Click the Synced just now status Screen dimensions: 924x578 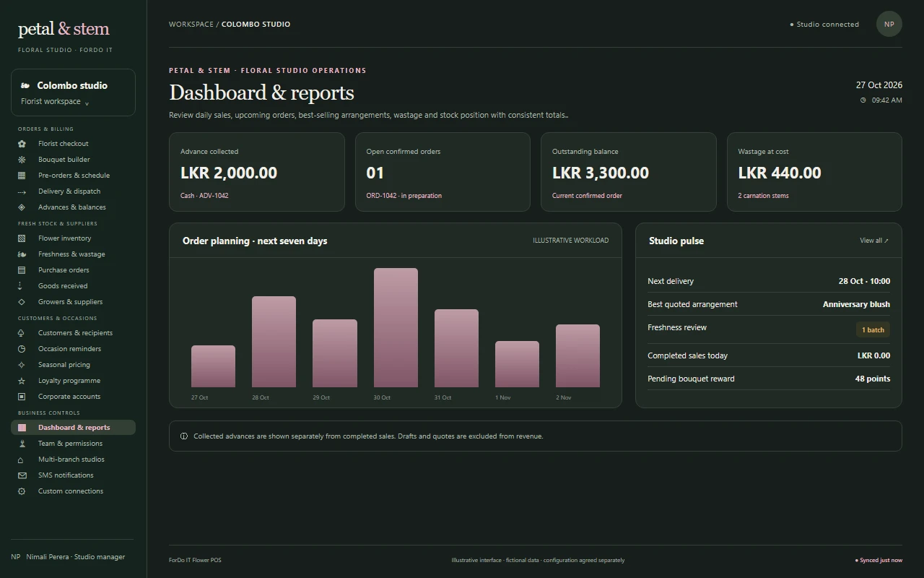point(879,560)
